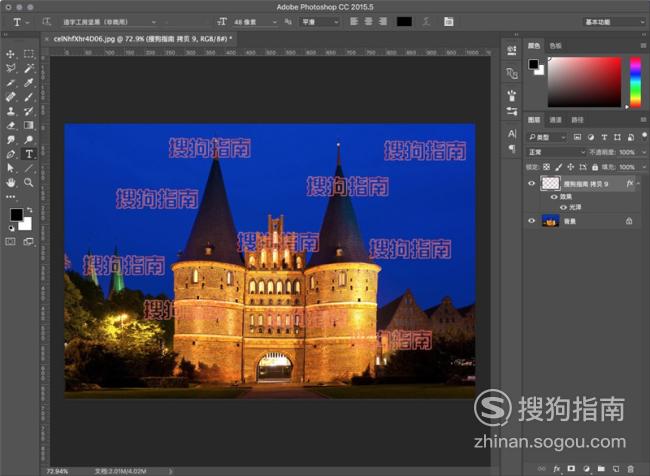Switch to the Swatches panel tab
Screen dimensions: 650x476
point(555,46)
